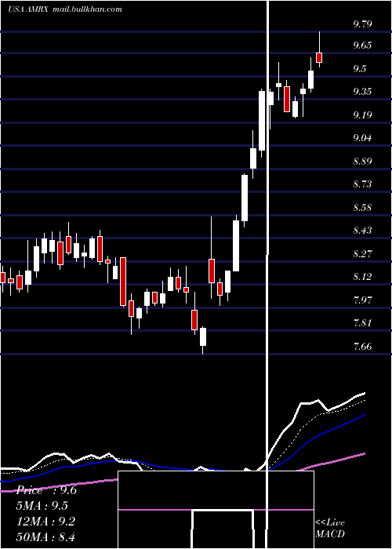Viewport: 392px width, 549px height.
Task: Click the 8.12 price axis label
Action: click(362, 277)
